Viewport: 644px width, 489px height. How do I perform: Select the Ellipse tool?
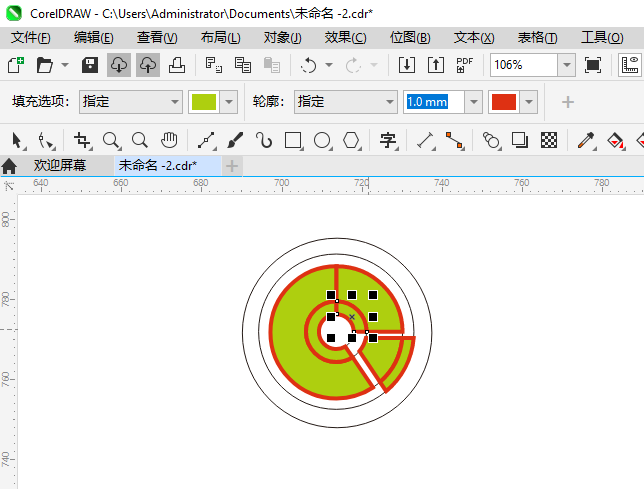pos(323,140)
